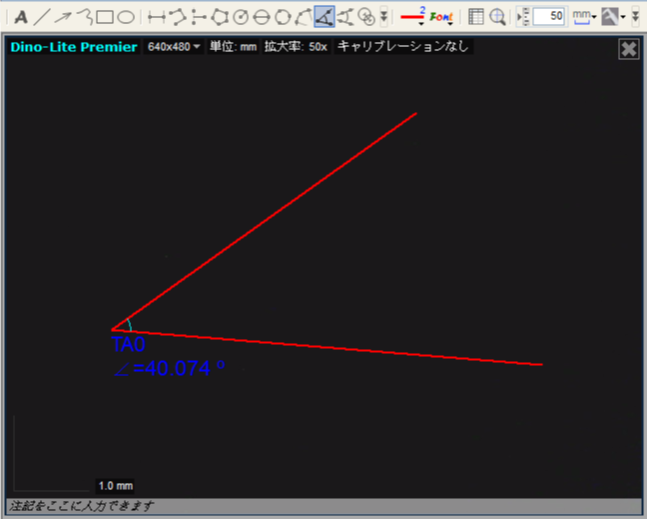This screenshot has height=519, width=647.
Task: Open the 640x480 resolution dropdown
Action: (x=174, y=47)
